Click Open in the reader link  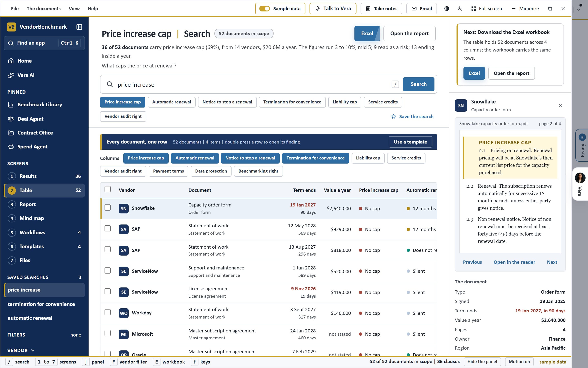pyautogui.click(x=514, y=262)
